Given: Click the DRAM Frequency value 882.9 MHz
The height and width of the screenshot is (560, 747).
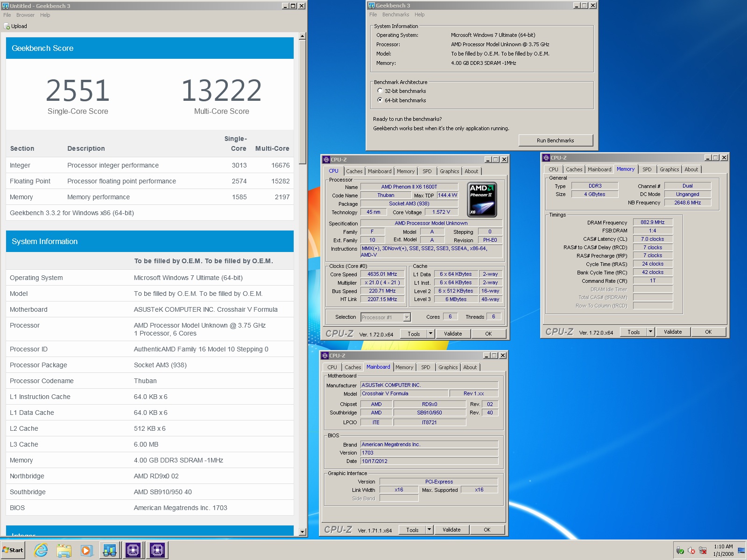Looking at the screenshot, I should tap(652, 223).
